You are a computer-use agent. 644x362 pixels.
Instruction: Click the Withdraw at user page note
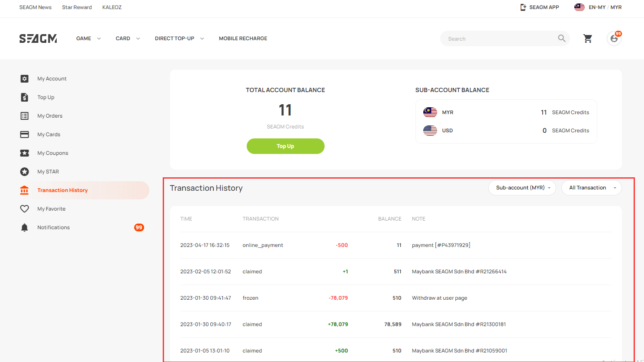[x=440, y=298]
